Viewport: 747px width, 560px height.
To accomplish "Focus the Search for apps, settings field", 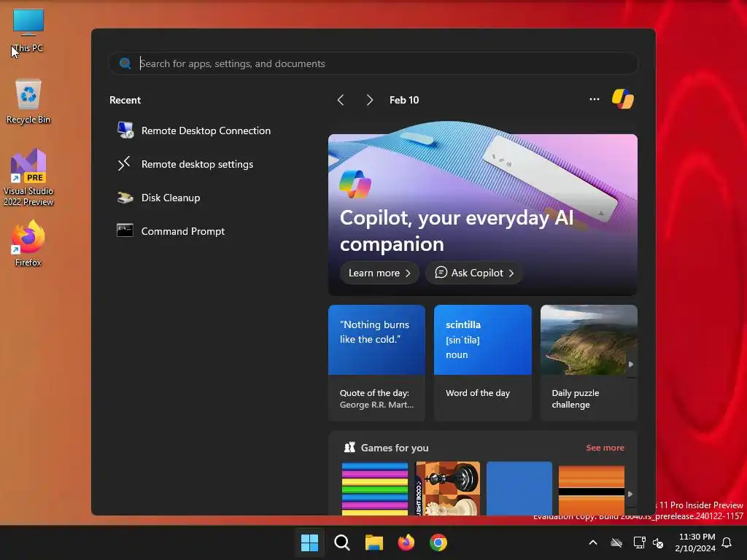I will point(373,63).
